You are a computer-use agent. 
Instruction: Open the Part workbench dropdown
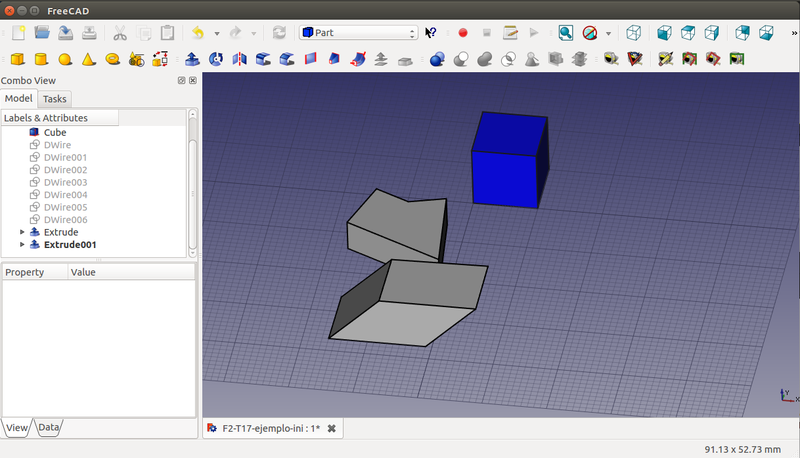point(358,33)
